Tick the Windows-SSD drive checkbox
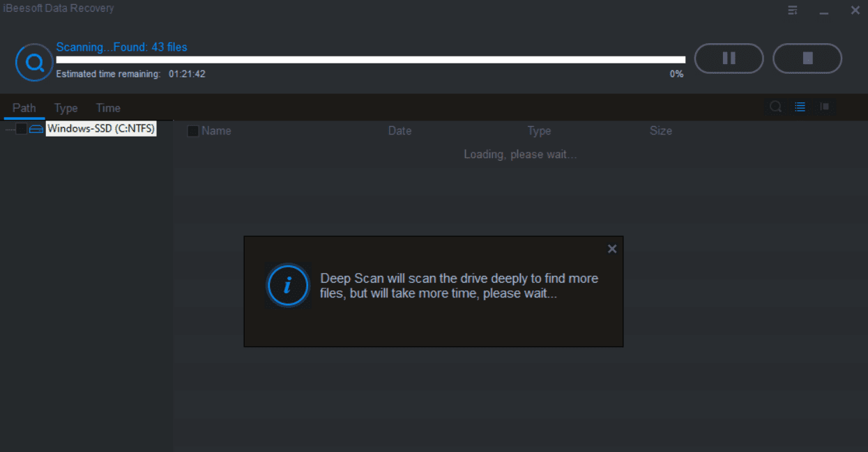The width and height of the screenshot is (868, 452). (x=22, y=129)
